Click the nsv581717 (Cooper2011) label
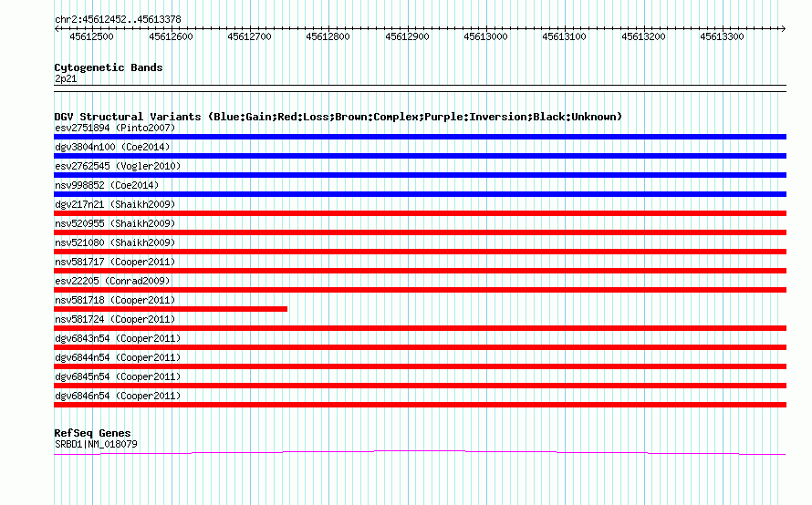Viewport: 812px width, 505px height. [115, 262]
